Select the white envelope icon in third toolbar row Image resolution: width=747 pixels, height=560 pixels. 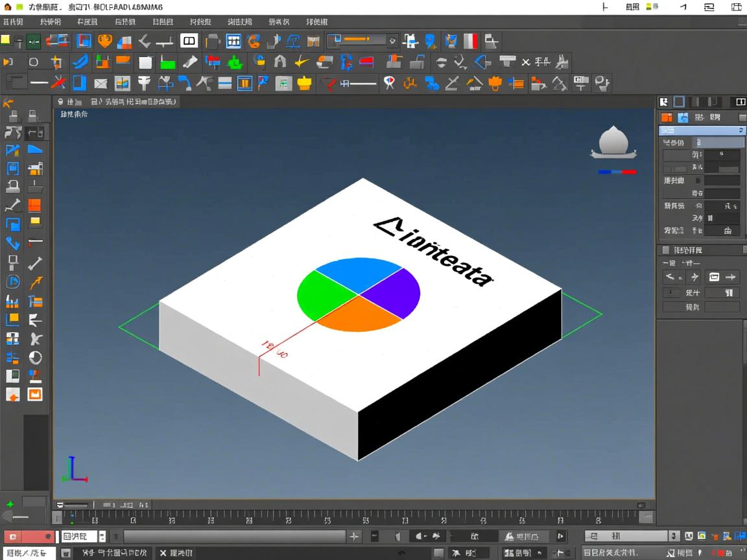pyautogui.click(x=101, y=84)
